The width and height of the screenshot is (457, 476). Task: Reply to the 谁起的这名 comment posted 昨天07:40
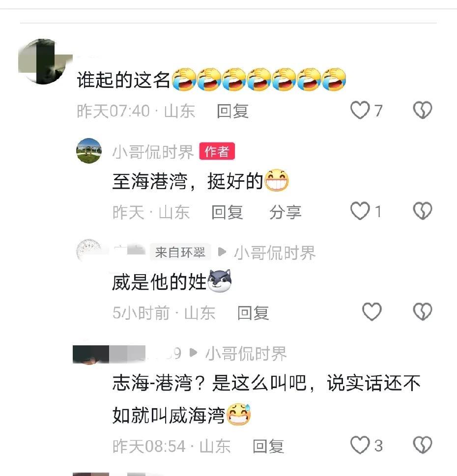pyautogui.click(x=233, y=111)
